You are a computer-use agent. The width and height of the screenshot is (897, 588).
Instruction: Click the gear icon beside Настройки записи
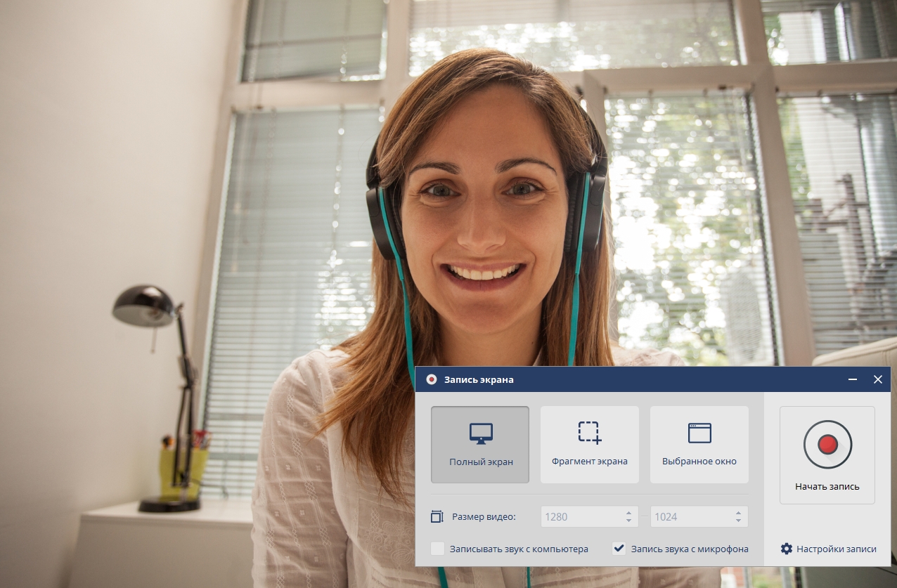[x=787, y=549]
